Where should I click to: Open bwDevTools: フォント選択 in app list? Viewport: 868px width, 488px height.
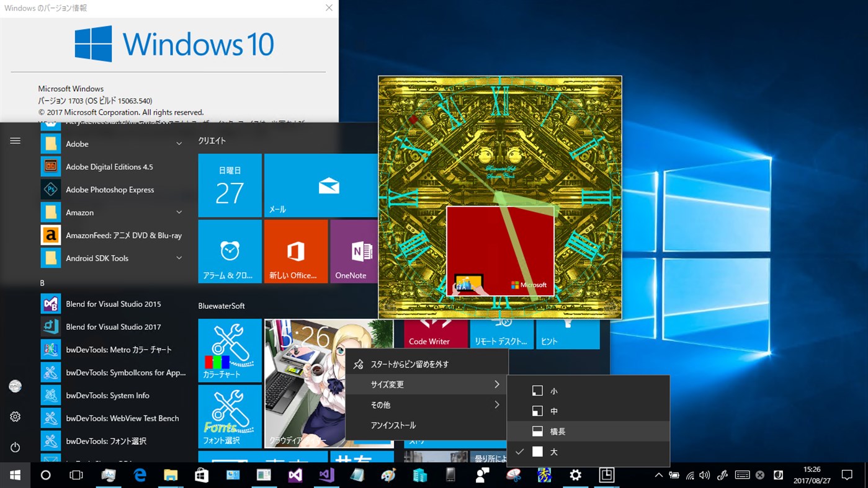tap(113, 441)
